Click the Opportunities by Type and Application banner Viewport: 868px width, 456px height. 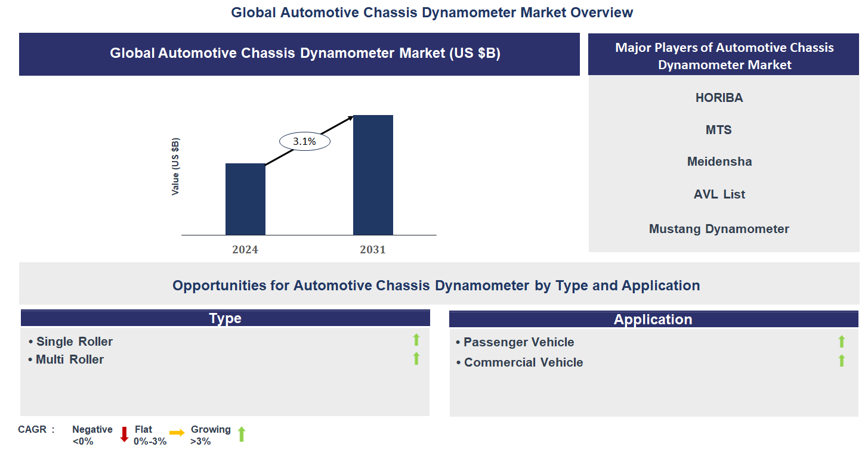tap(436, 286)
